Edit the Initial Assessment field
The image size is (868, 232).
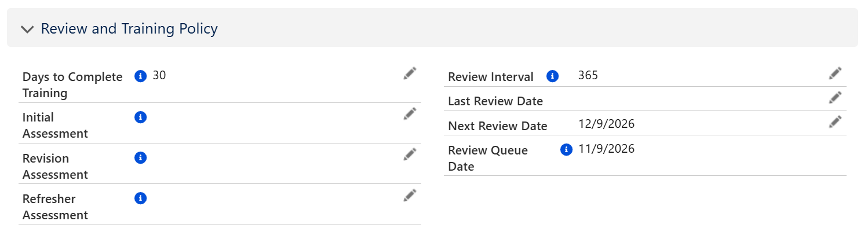[x=410, y=114]
